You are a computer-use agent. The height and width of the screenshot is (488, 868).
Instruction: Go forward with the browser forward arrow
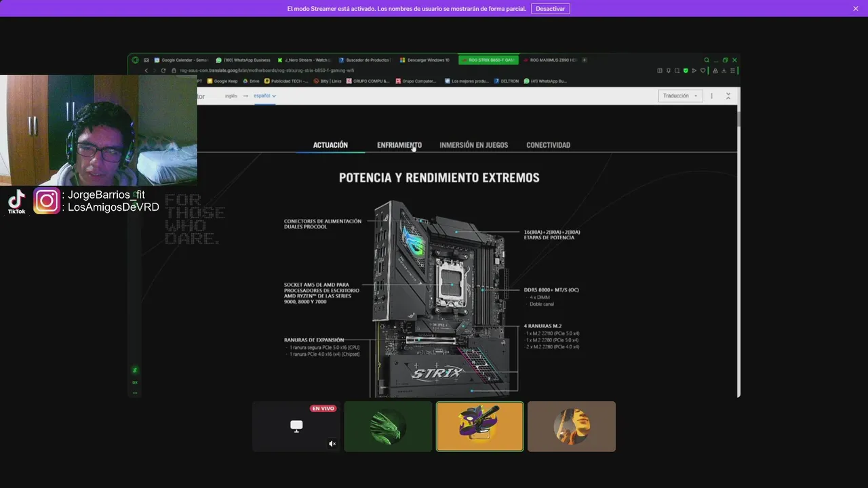point(154,70)
